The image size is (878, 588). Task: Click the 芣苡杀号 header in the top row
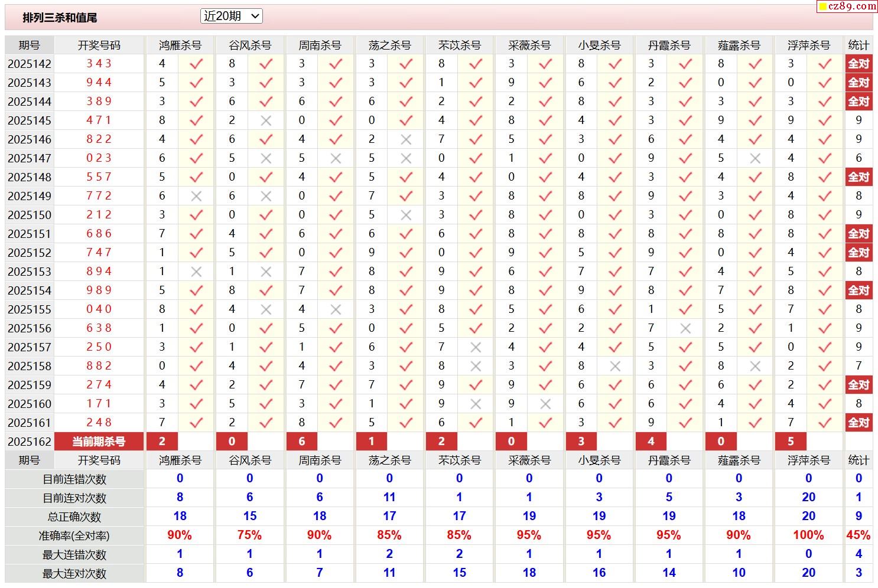tap(459, 45)
